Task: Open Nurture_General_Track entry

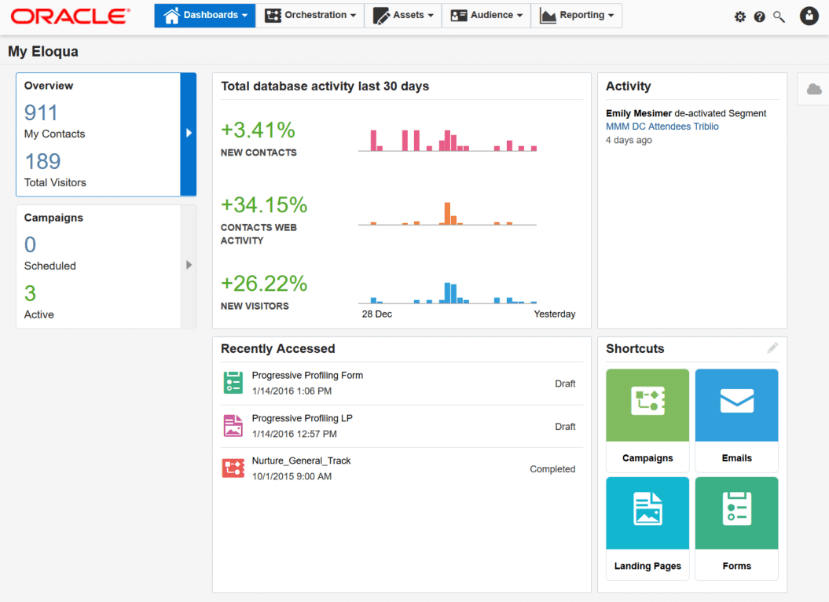Action: pos(402,469)
